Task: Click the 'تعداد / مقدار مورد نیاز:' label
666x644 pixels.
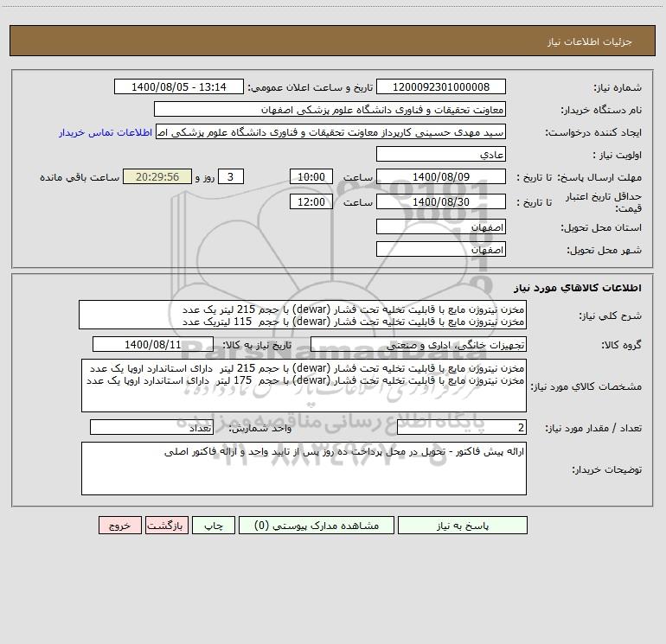Action: pyautogui.click(x=593, y=429)
